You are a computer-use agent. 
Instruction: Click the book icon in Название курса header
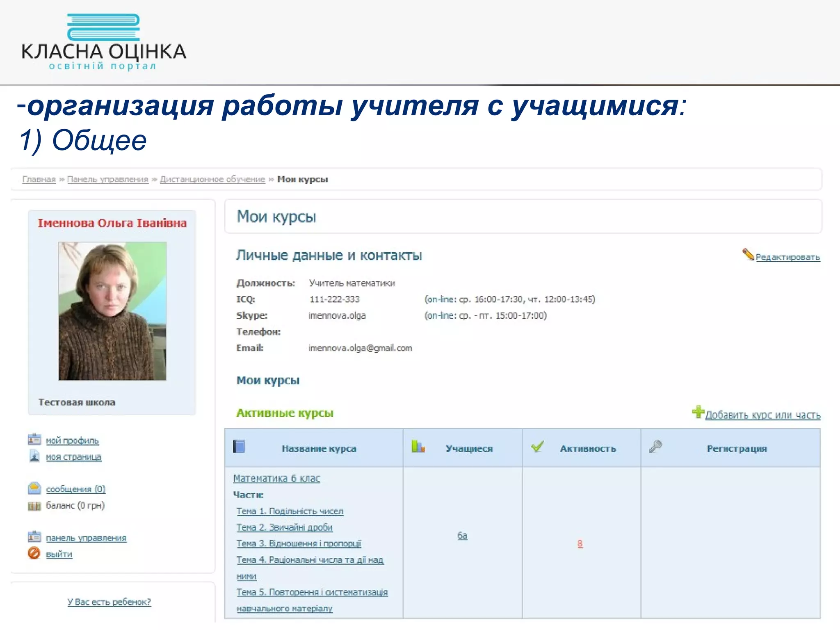pyautogui.click(x=239, y=446)
